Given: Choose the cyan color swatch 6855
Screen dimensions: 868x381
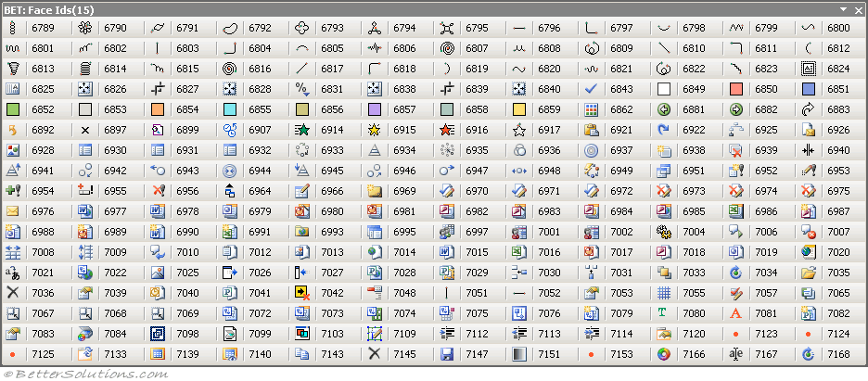Looking at the screenshot, I should 230,109.
